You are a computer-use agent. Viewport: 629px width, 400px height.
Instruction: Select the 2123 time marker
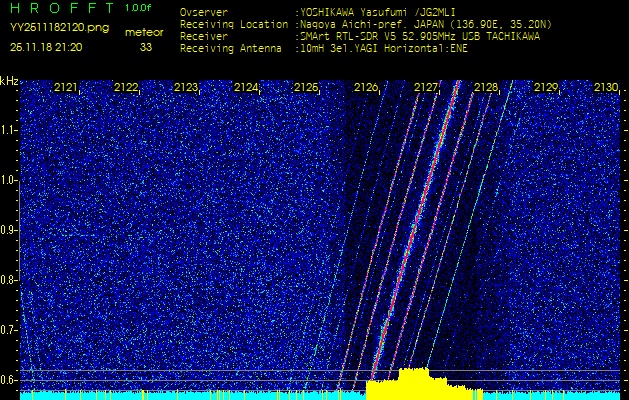coord(186,88)
